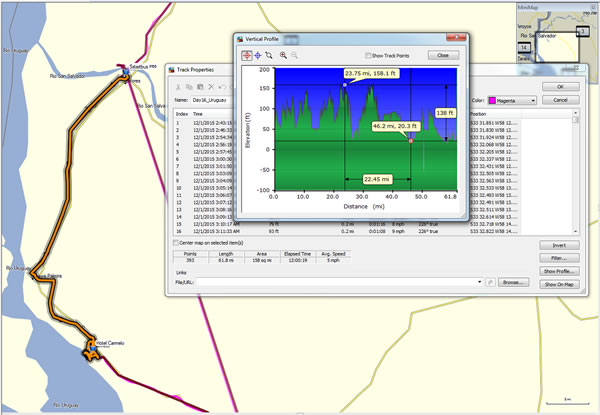Select track point row 10
The height and width of the screenshot is (415, 600).
pyautogui.click(x=204, y=188)
